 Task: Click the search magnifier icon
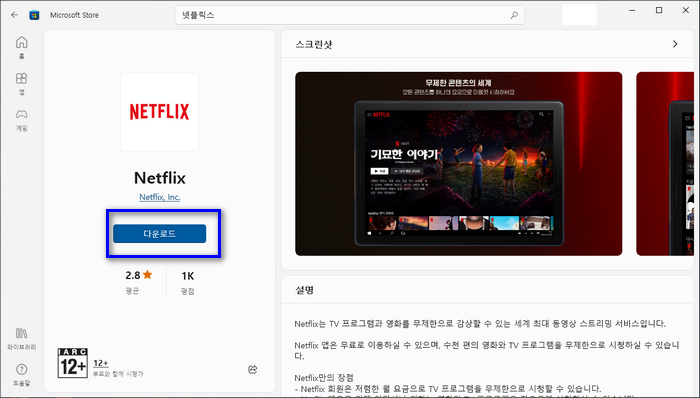(x=514, y=15)
